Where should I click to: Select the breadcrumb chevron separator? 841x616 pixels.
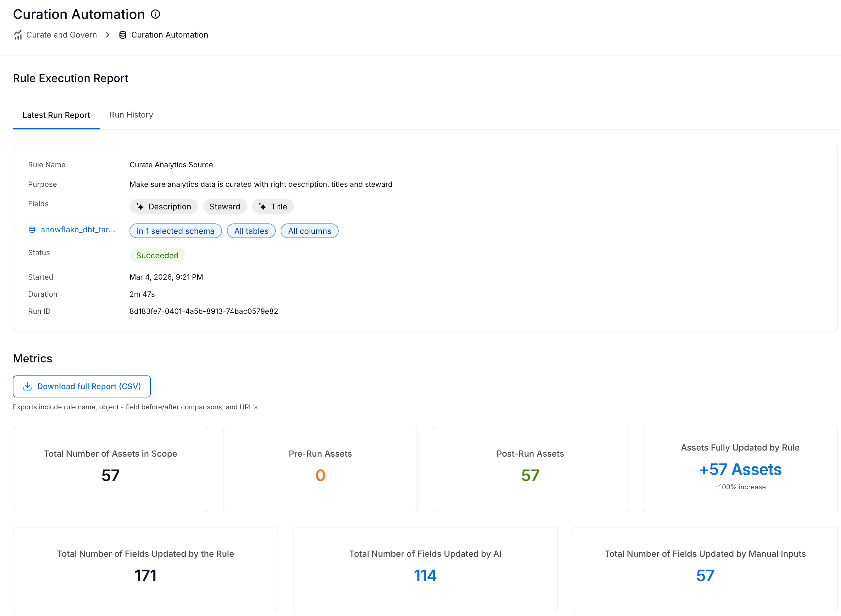[107, 35]
